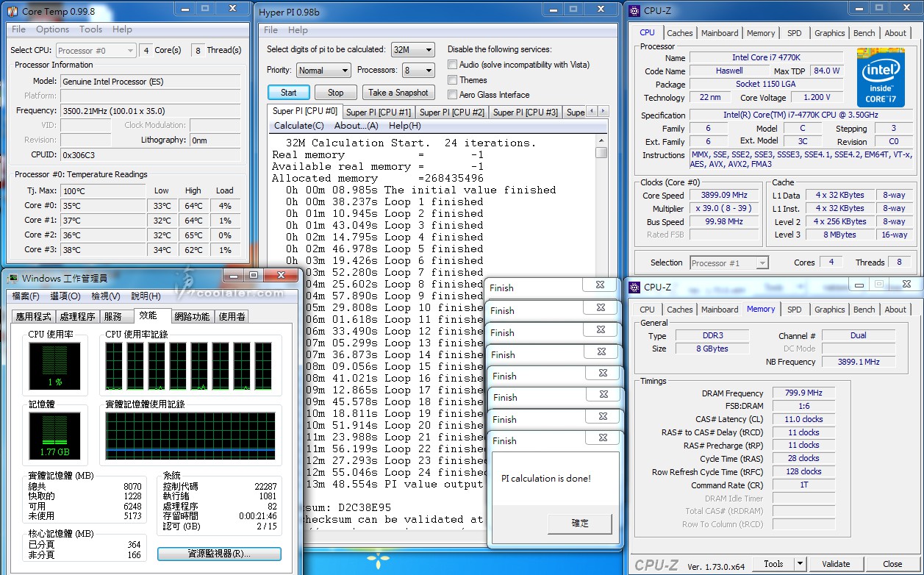Open the CPU-Z Tools dropdown arrow
Viewport: 924px width, 575px height.
(801, 564)
